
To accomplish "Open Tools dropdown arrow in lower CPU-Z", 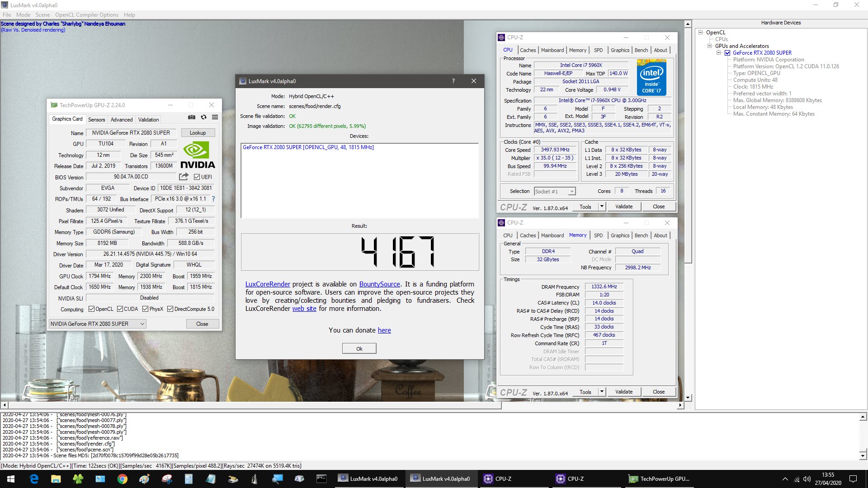I will click(x=602, y=392).
